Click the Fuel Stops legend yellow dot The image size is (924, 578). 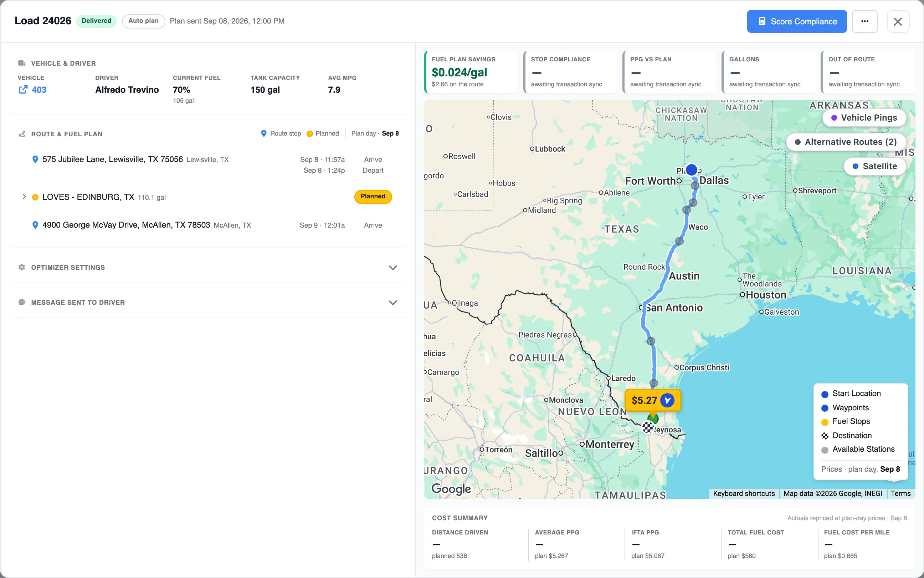tap(825, 422)
